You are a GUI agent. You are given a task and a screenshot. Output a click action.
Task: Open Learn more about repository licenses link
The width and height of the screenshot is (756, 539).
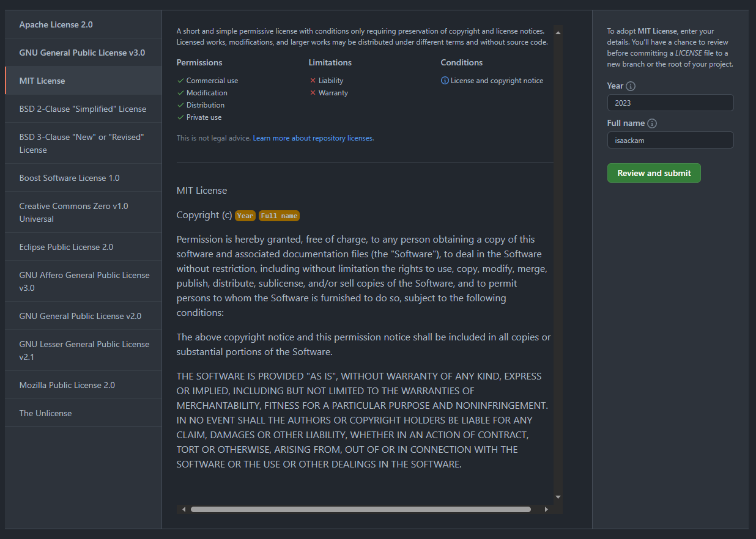313,138
